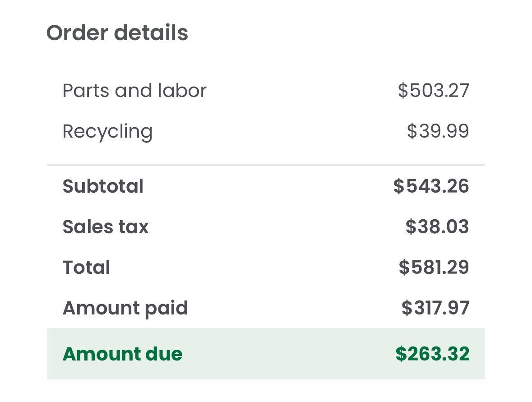The image size is (532, 402).
Task: Select the Recycling line item
Action: coord(107,132)
